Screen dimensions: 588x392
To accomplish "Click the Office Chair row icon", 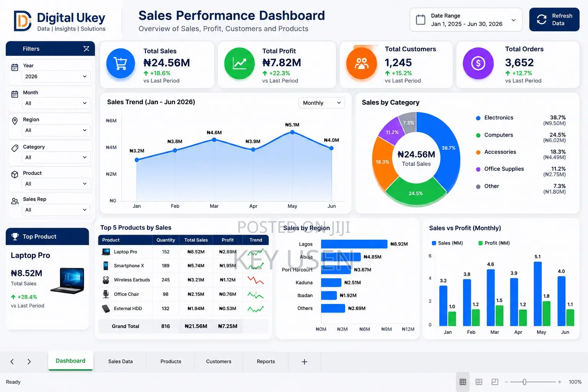I will pyautogui.click(x=106, y=294).
